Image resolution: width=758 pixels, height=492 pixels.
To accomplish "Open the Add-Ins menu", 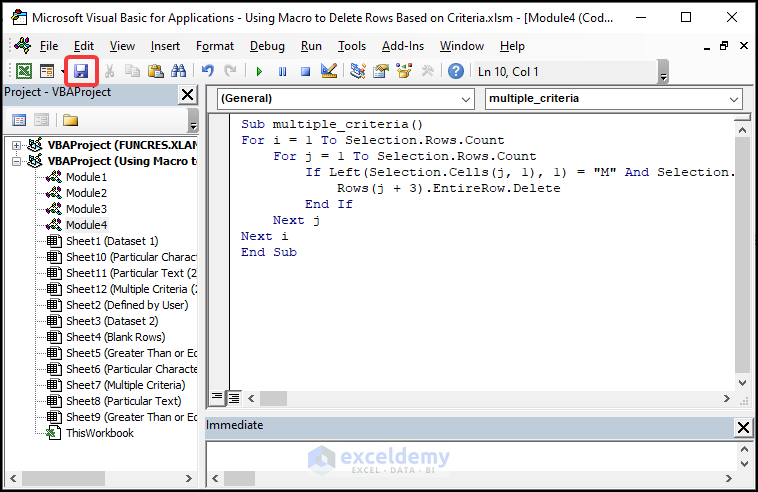I will click(403, 46).
